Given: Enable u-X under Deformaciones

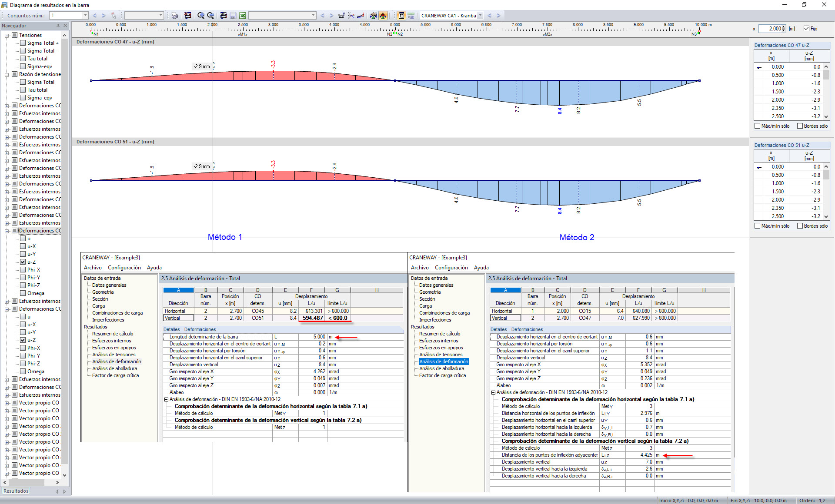Looking at the screenshot, I should coord(23,246).
